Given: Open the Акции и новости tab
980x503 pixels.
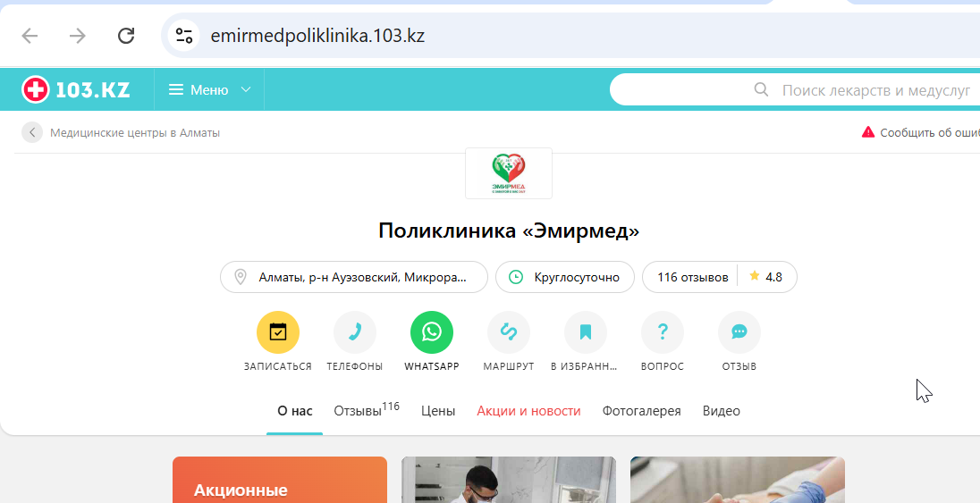Looking at the screenshot, I should point(528,411).
